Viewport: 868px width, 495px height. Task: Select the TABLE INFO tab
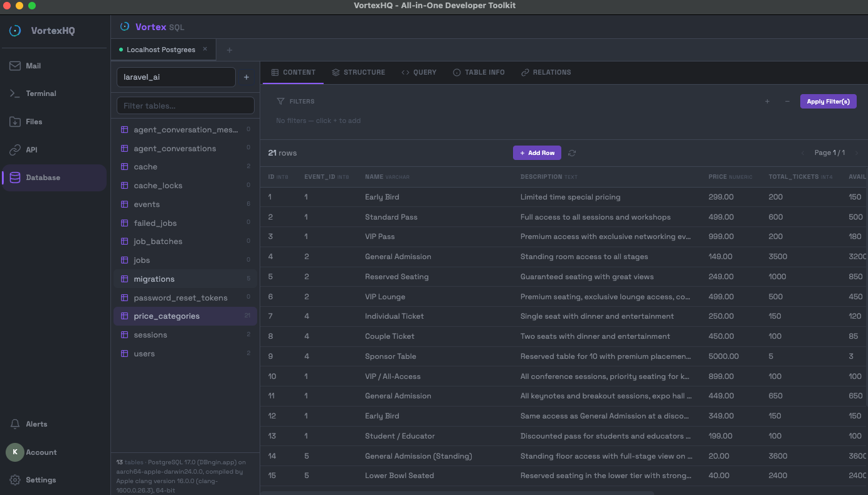click(479, 72)
